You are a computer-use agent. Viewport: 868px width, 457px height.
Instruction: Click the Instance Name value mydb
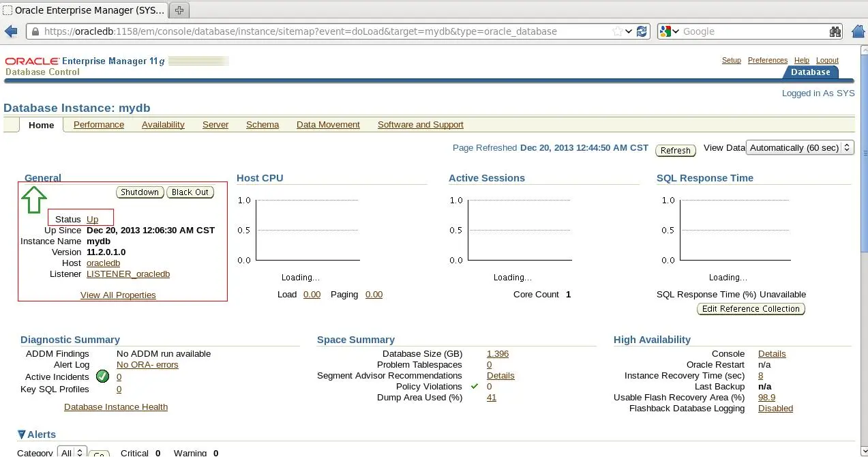point(98,241)
